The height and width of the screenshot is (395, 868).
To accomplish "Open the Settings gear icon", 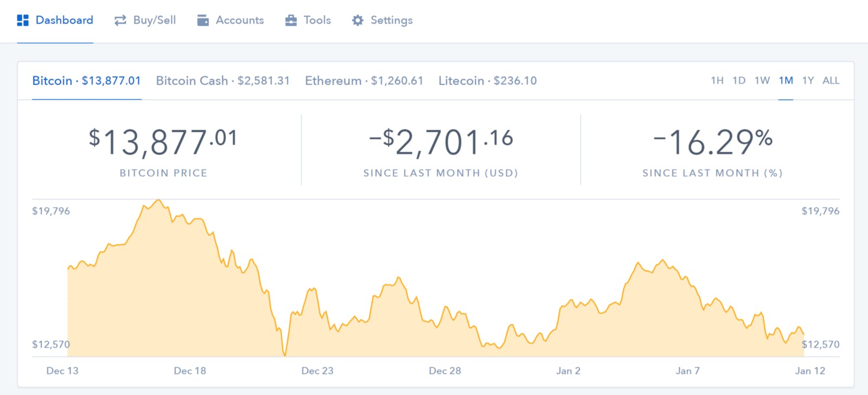I will tap(357, 20).
